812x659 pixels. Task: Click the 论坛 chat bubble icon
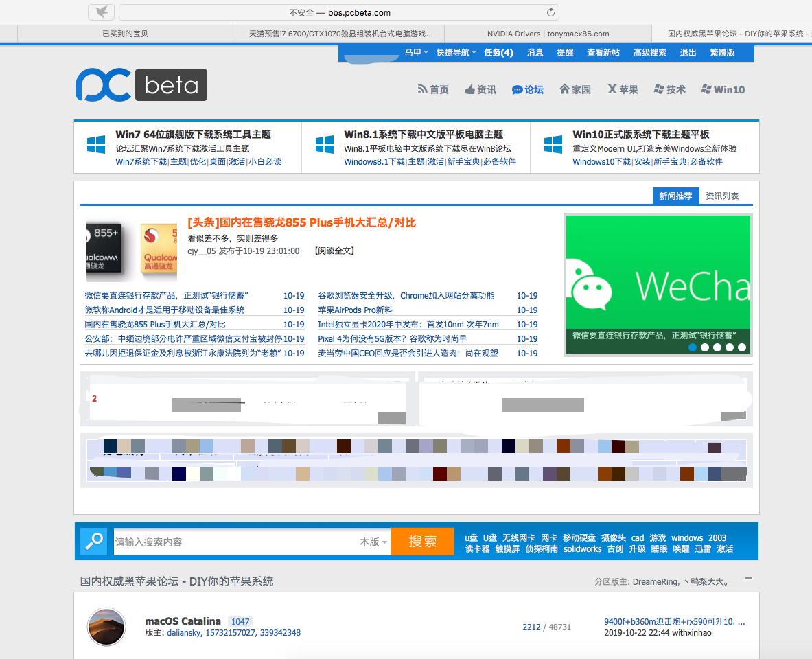517,89
